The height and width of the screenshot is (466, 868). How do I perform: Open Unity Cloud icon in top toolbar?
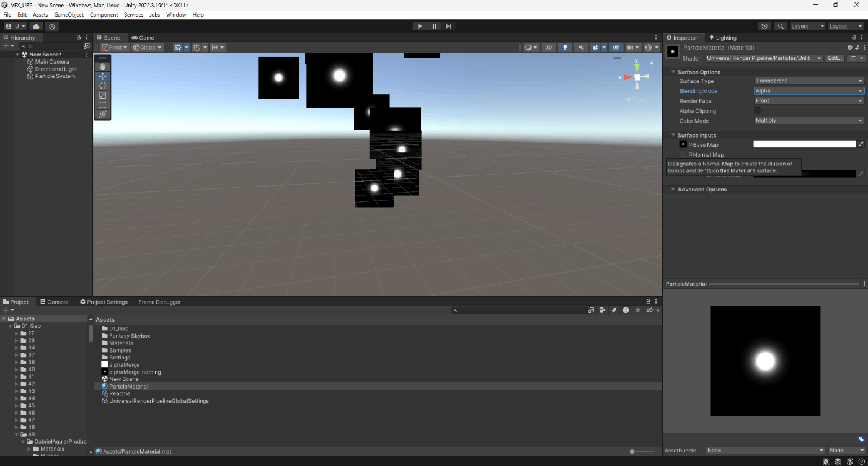click(36, 26)
